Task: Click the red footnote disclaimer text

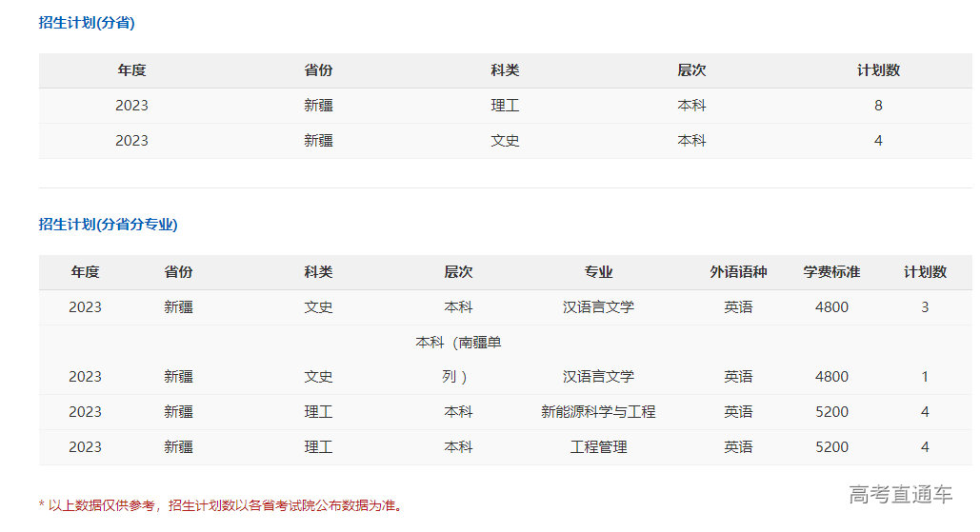Action: pyautogui.click(x=220, y=505)
